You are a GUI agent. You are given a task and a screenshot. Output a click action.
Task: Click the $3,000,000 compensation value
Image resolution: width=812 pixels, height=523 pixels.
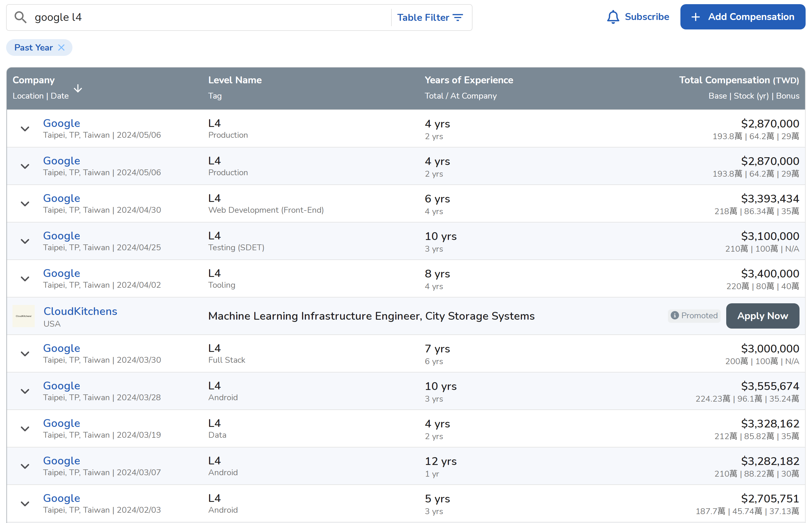[x=770, y=349]
